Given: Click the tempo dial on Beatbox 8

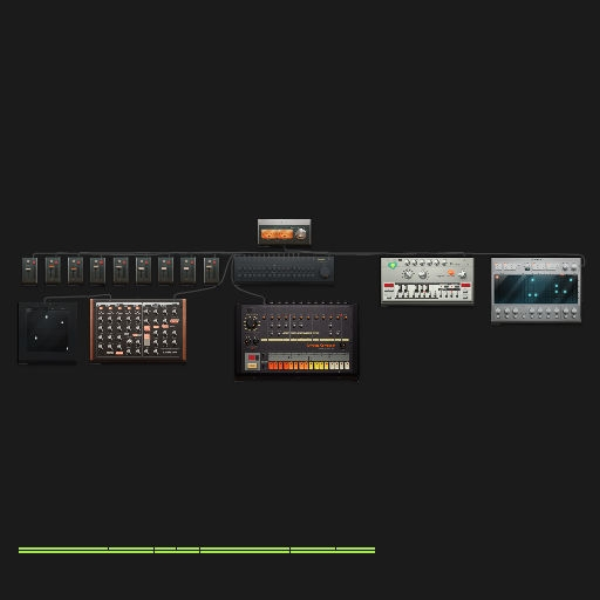Looking at the screenshot, I should tap(251, 324).
